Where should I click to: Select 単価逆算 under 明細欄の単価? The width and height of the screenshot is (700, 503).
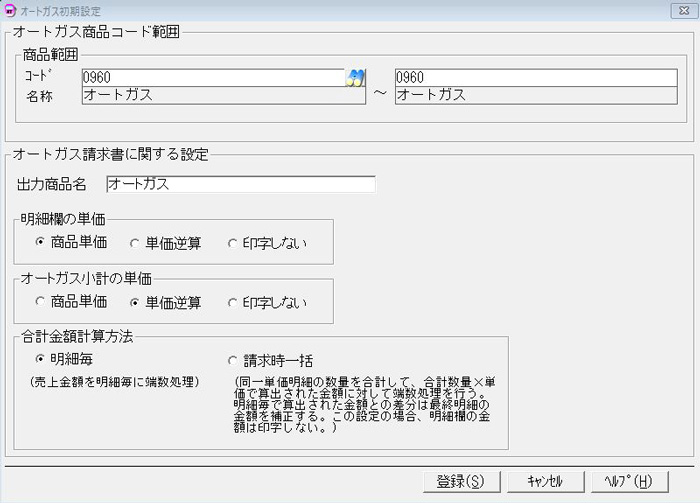click(135, 243)
